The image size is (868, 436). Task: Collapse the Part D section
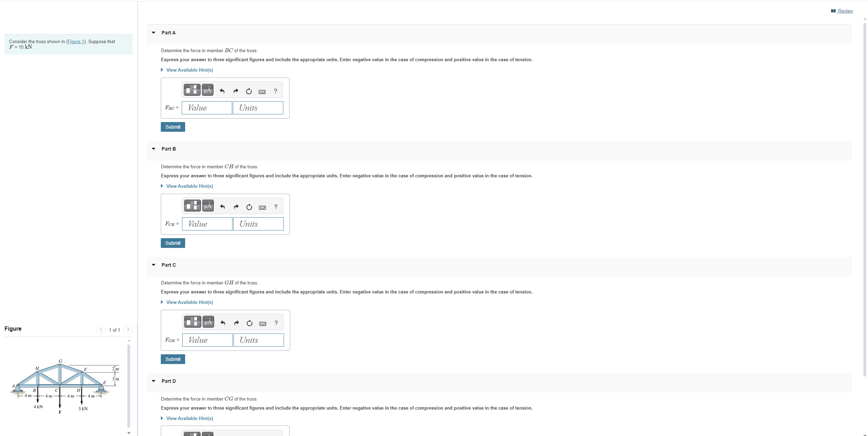153,381
